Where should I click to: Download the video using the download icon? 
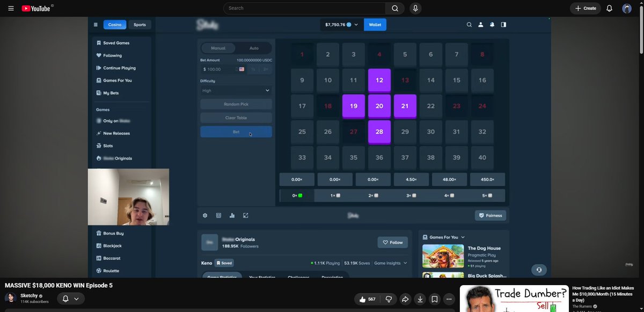[x=420, y=299]
